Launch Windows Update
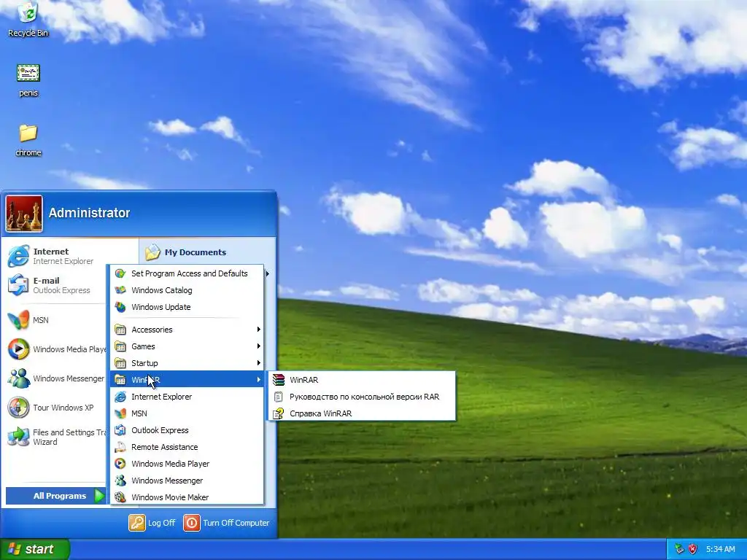Screen dimensions: 747x560 187,307
